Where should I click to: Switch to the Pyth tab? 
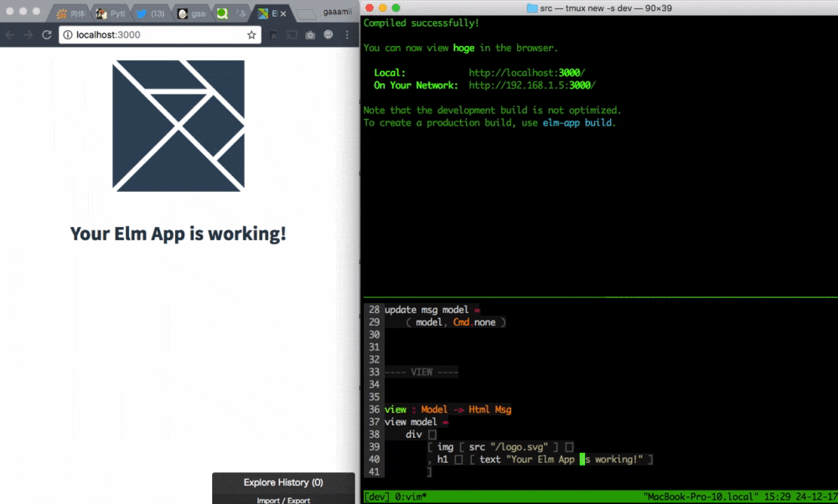111,14
